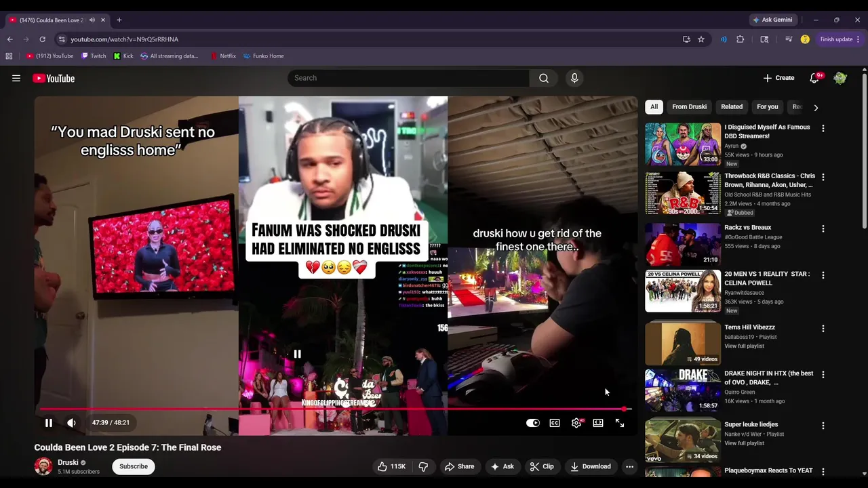Open the Druski channel name link

coord(68,462)
